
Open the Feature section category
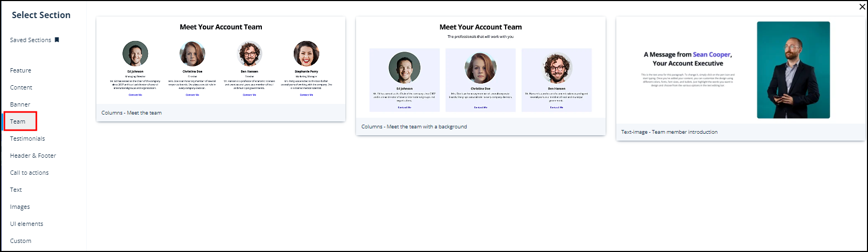pos(21,70)
